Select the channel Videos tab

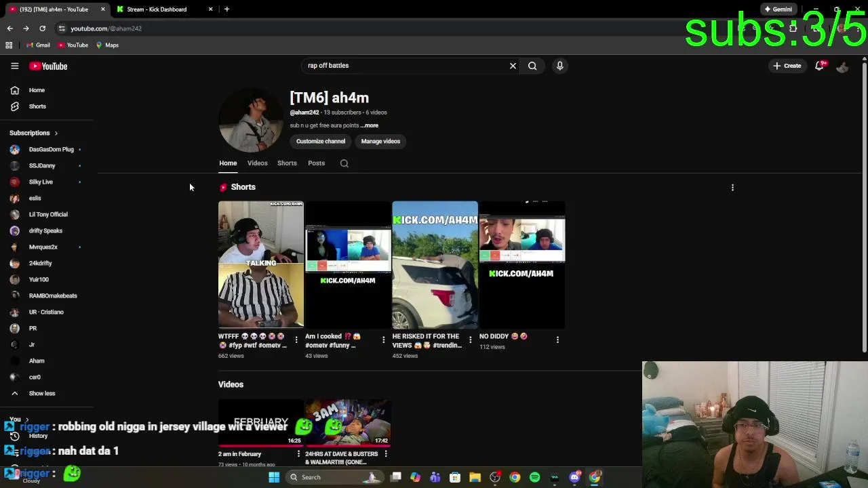pyautogui.click(x=257, y=163)
